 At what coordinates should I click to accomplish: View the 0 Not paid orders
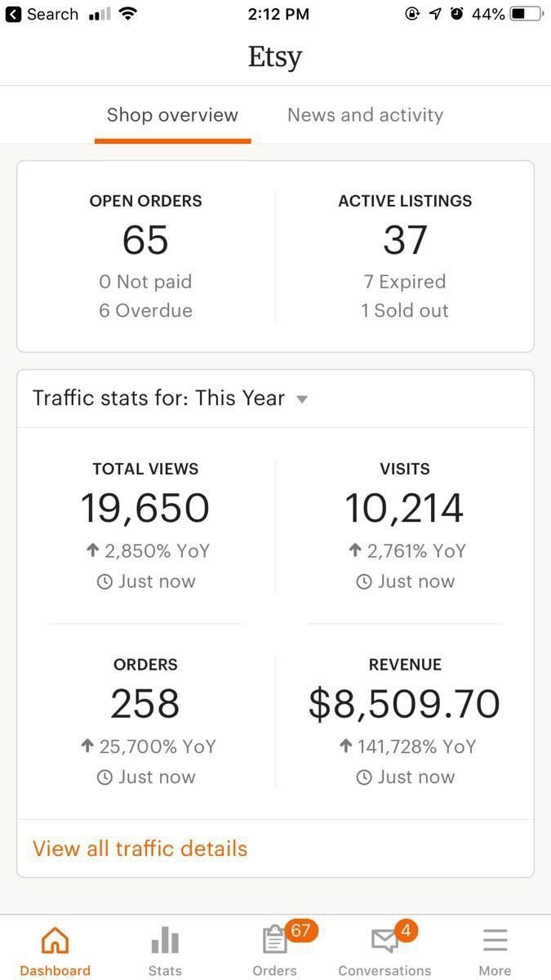coord(145,282)
